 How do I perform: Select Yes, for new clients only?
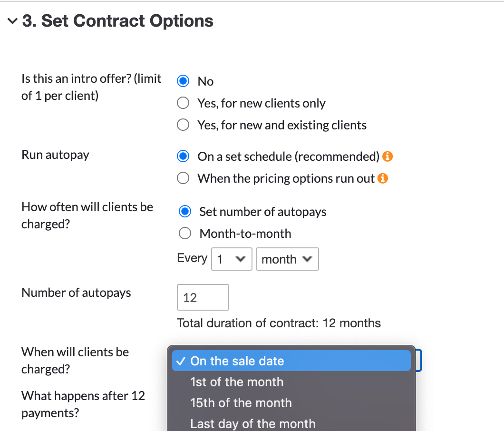tap(183, 103)
